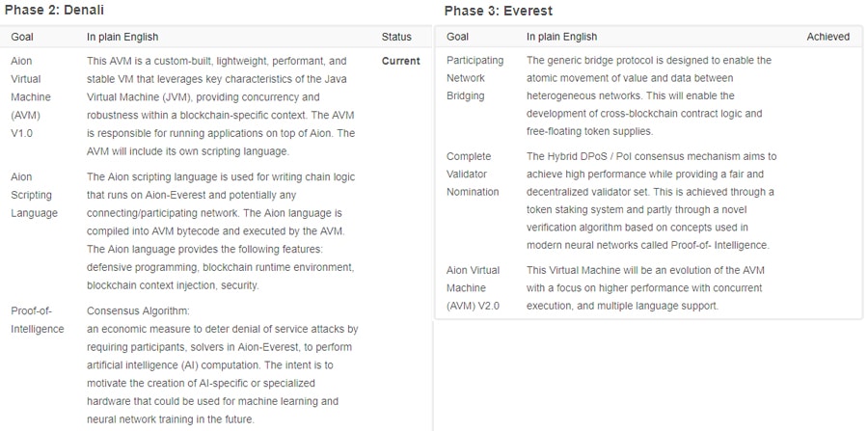Image resolution: width=868 pixels, height=431 pixels.
Task: Click the Aion scripting language description paragraph
Action: click(x=221, y=230)
